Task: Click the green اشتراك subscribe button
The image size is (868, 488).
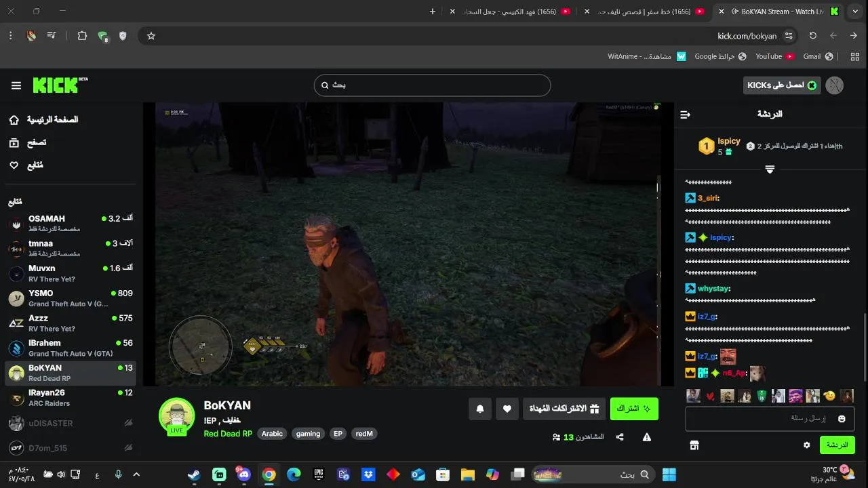Action: [x=634, y=409]
